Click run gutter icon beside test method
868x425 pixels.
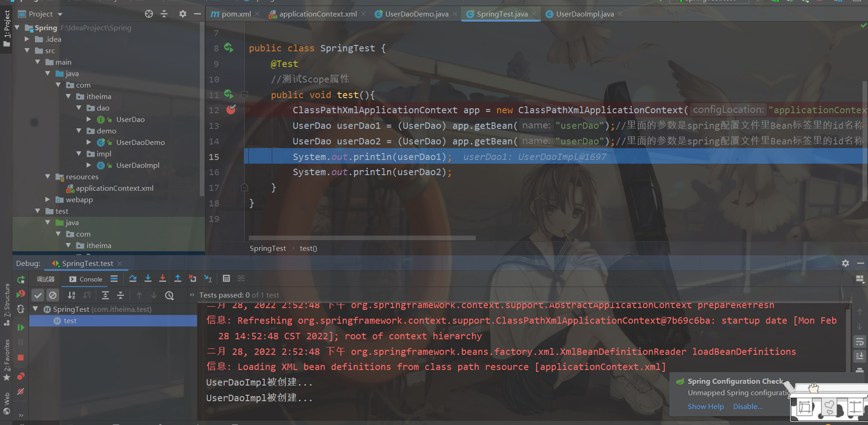229,94
